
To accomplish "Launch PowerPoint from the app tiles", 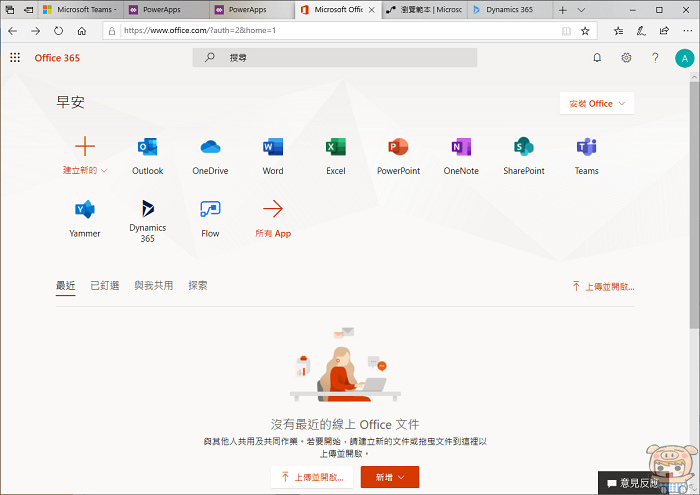I will pos(398,149).
